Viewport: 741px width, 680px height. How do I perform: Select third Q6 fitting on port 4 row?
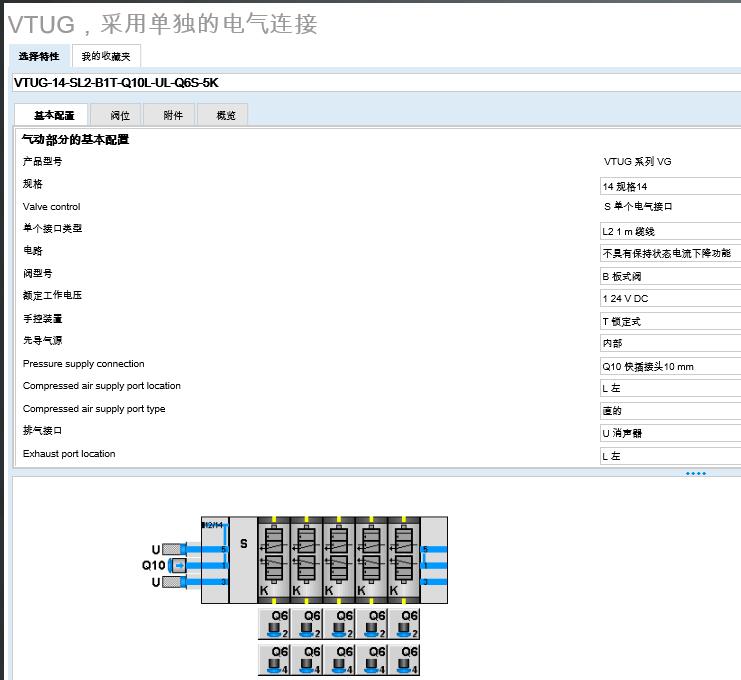(x=339, y=659)
